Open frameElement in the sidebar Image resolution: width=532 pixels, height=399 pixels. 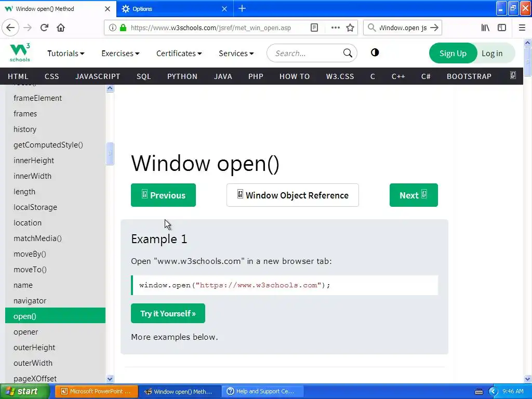(x=37, y=98)
